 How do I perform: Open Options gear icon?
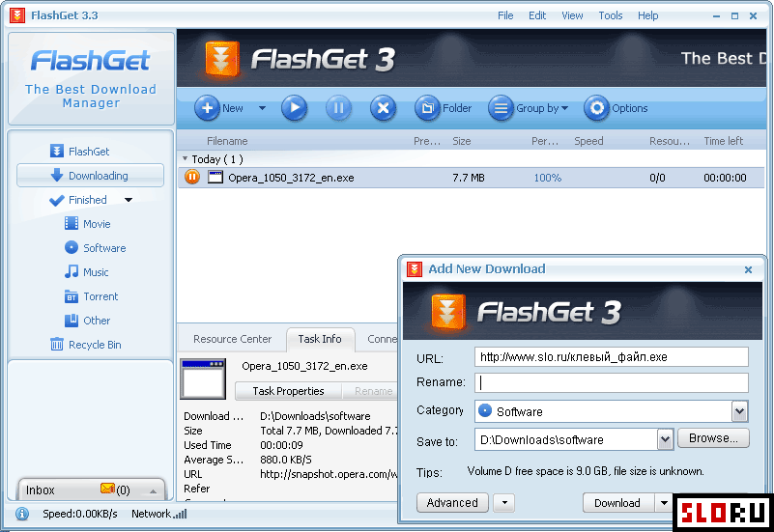pos(596,107)
